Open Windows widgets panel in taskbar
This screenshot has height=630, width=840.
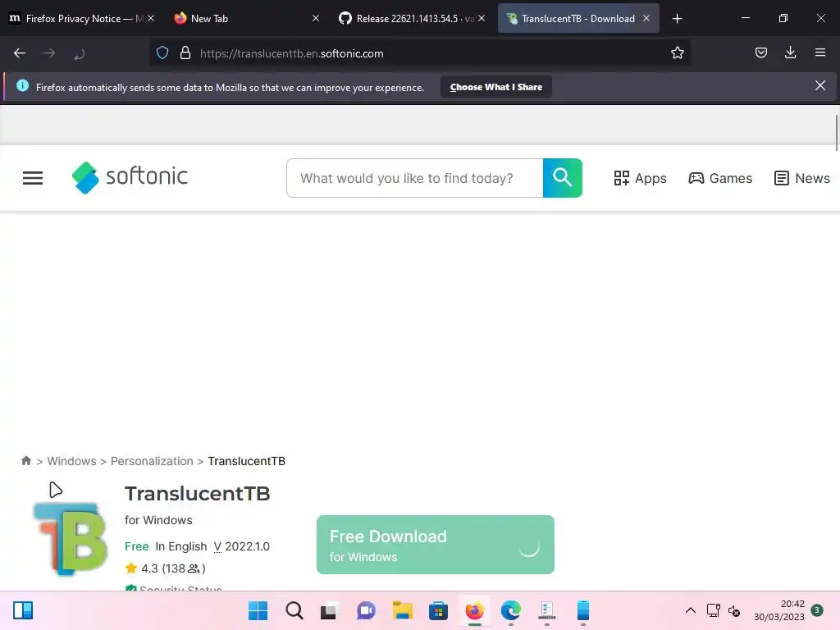click(23, 610)
